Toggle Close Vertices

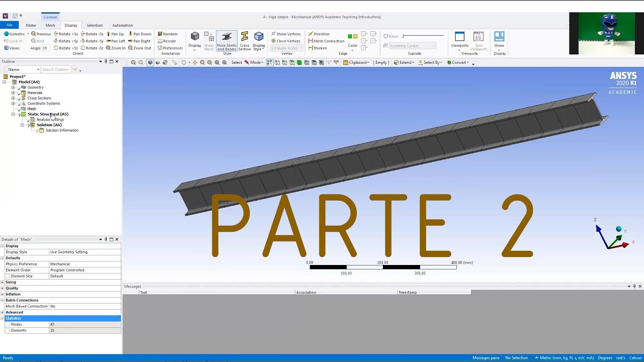[286, 41]
